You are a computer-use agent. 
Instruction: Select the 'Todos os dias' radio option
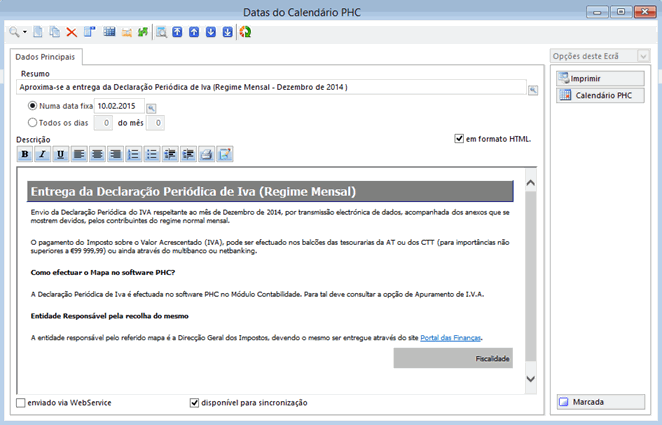point(34,123)
